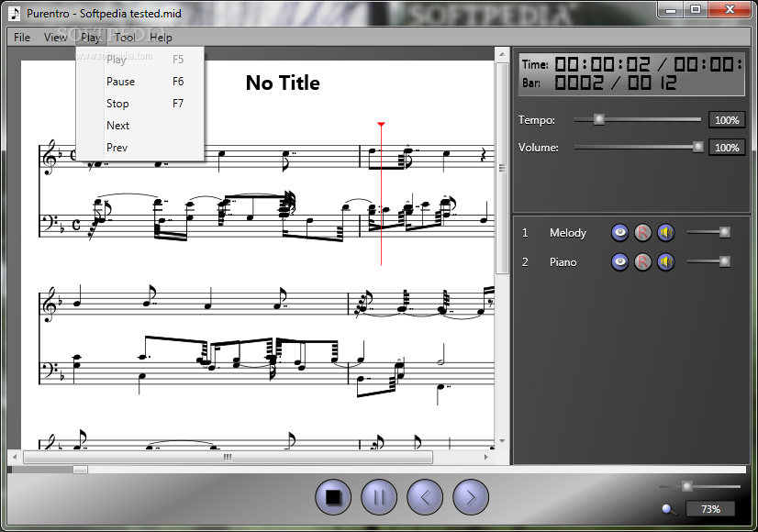Click the Purentro music note app icon
The image size is (758, 532).
[x=15, y=13]
